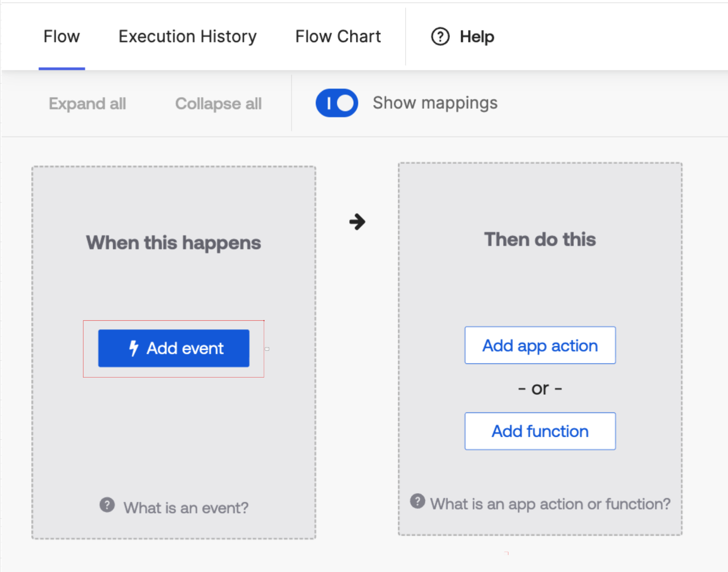Click the Help question mark icon
This screenshot has height=572, width=728.
point(440,37)
